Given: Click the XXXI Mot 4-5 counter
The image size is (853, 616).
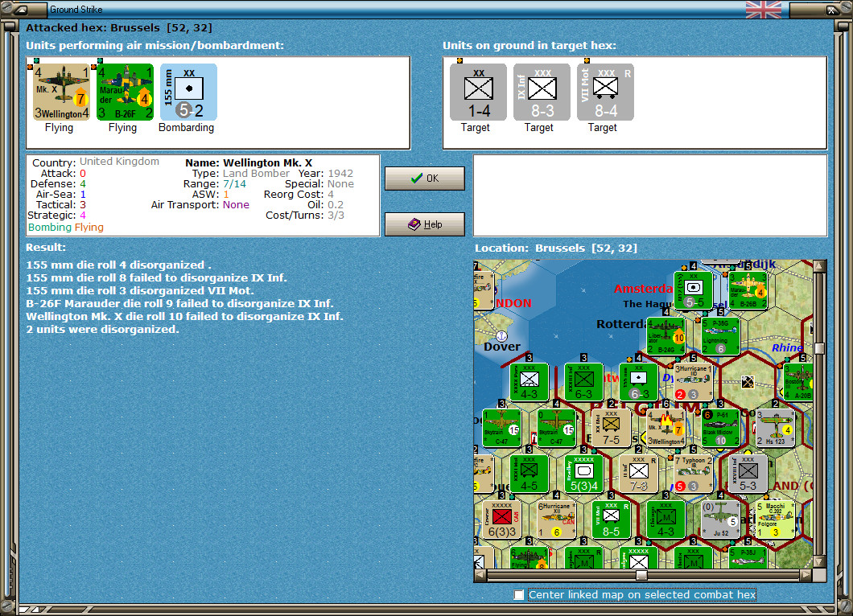Looking at the screenshot, I should [x=530, y=474].
